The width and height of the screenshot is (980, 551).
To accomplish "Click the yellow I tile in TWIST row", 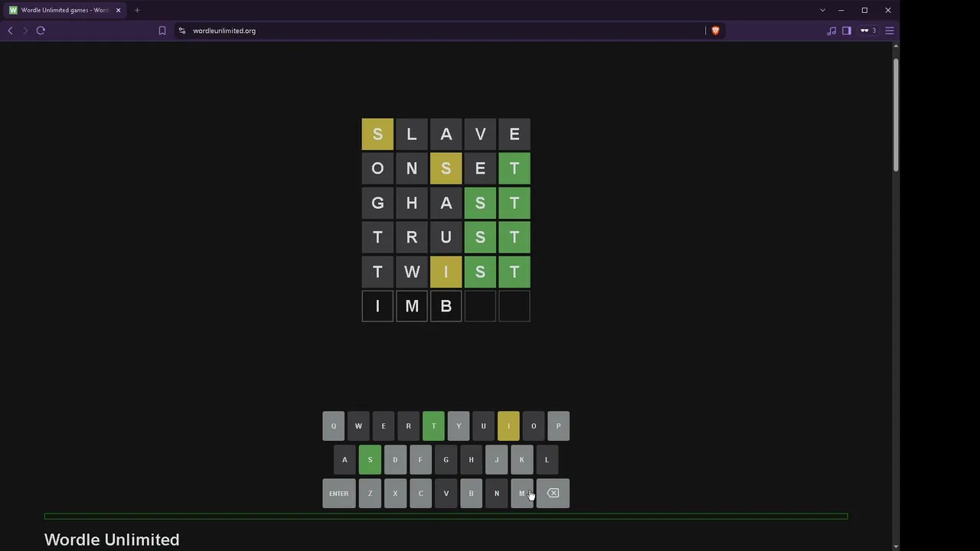I will click(446, 272).
